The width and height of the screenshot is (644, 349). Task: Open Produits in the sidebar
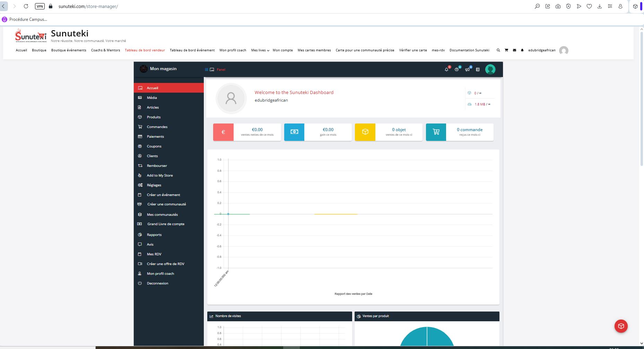click(154, 117)
